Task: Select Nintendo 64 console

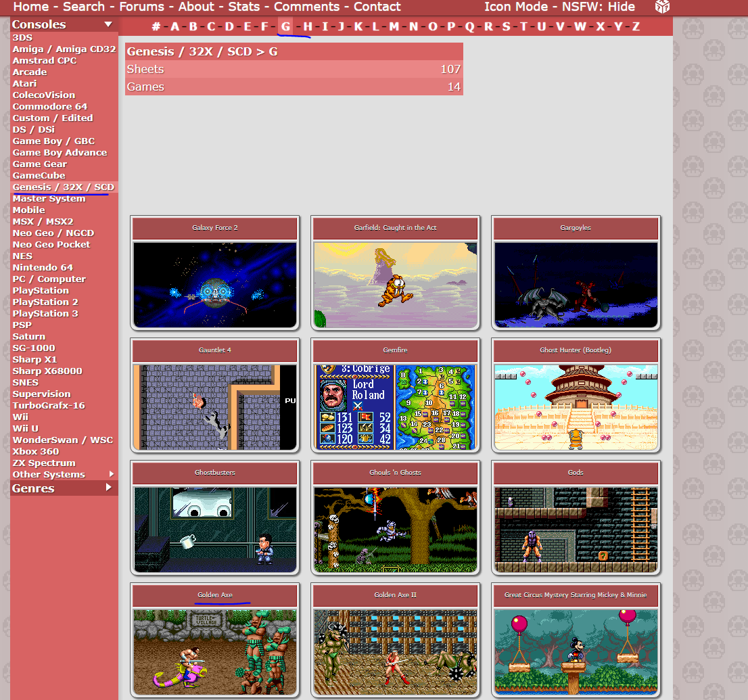Action: [x=43, y=268]
